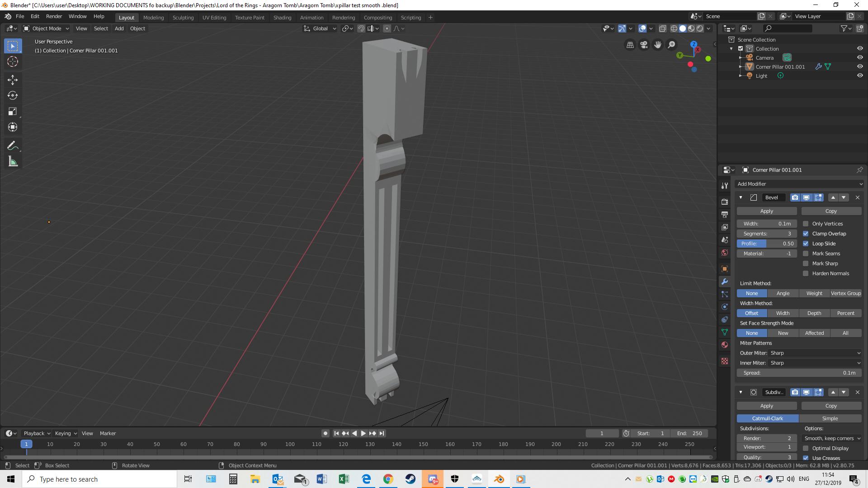Click the Bevel Profile slider

tap(767, 244)
